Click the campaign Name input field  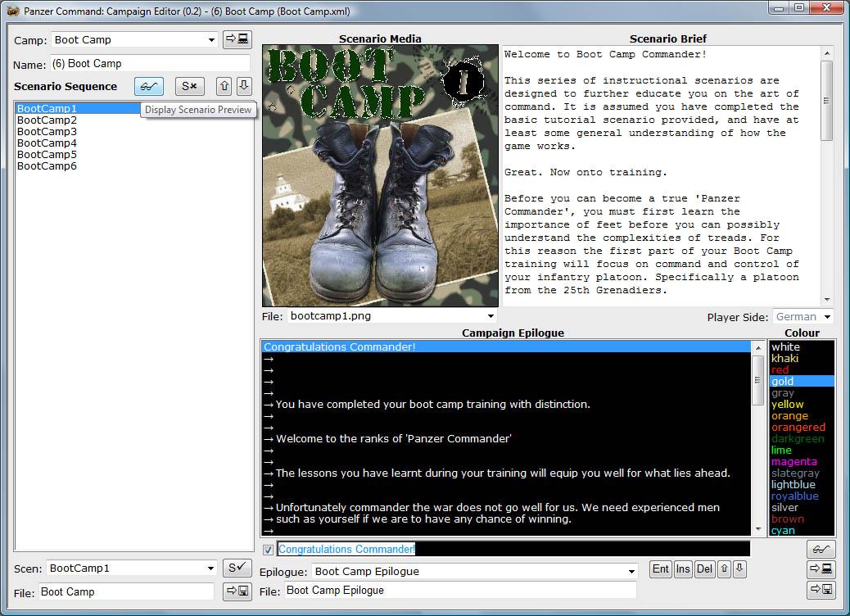pos(150,63)
